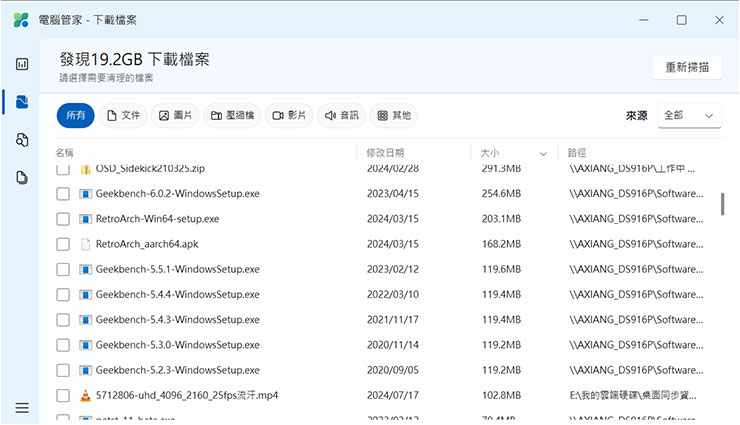Click the 電腦管家 app logo
The image size is (740, 425).
(21, 20)
